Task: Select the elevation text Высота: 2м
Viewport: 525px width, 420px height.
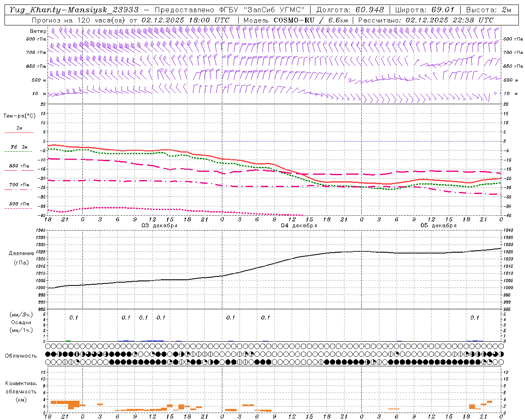Action: [488, 10]
